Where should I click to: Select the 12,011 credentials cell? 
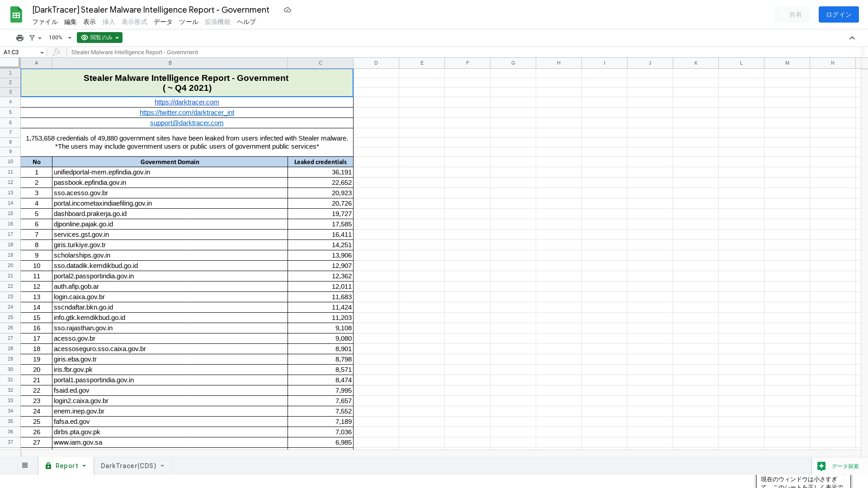tap(321, 286)
